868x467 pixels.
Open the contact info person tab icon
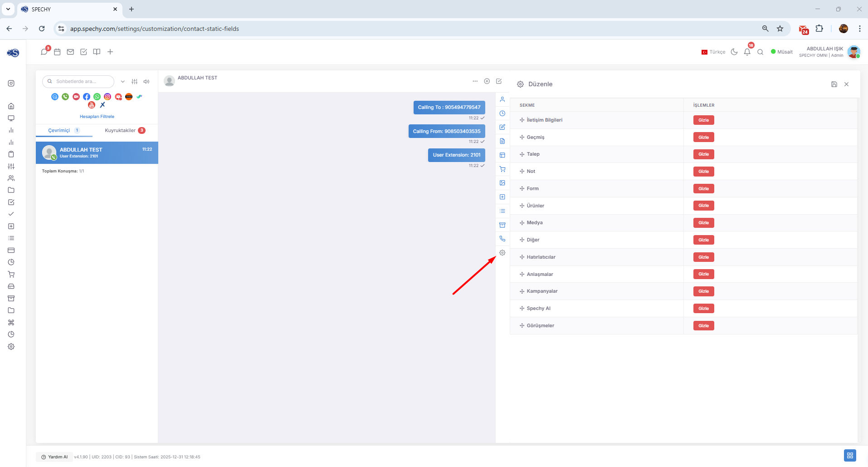[502, 99]
